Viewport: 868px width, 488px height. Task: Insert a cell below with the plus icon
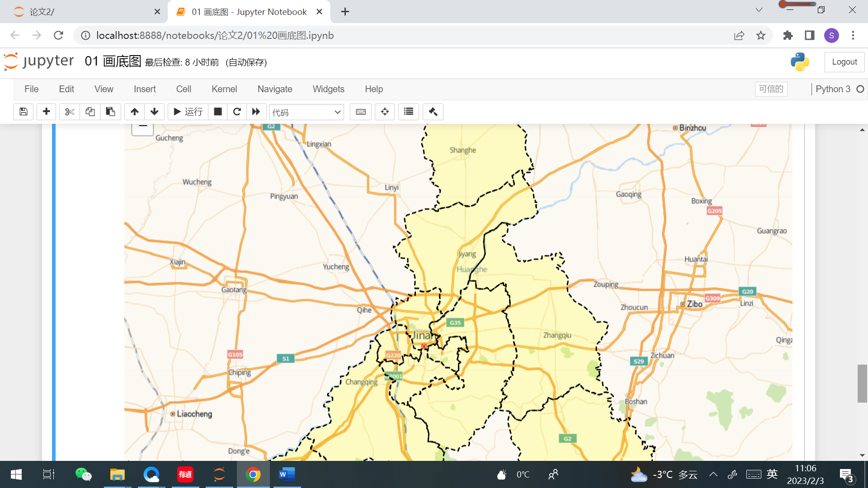click(46, 112)
